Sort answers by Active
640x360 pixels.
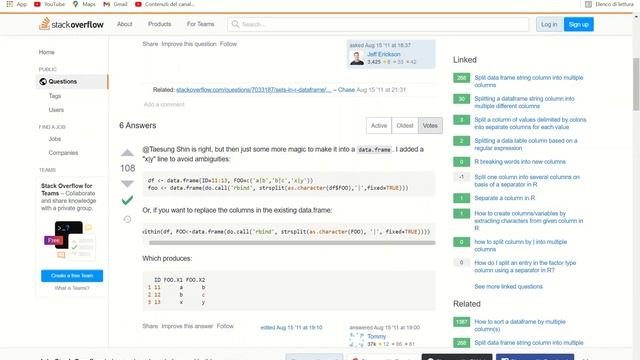coord(379,126)
